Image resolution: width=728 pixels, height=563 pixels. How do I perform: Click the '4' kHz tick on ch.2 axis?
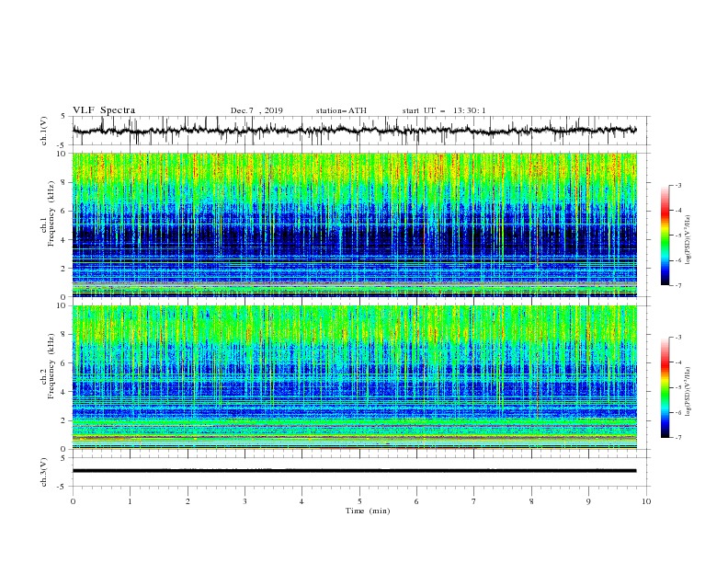tap(65, 392)
